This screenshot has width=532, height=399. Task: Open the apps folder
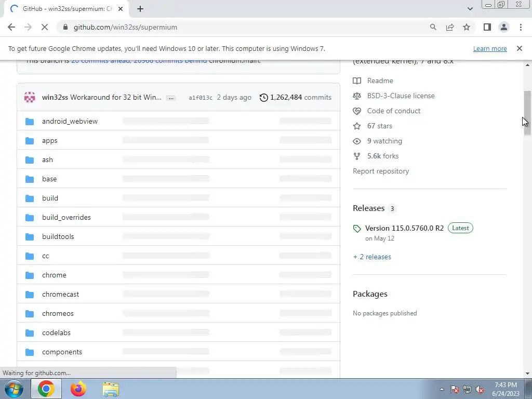point(49,140)
